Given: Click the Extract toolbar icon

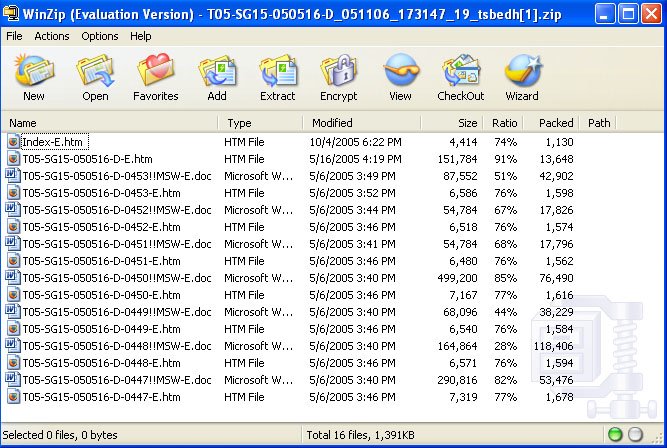Looking at the screenshot, I should (x=278, y=71).
